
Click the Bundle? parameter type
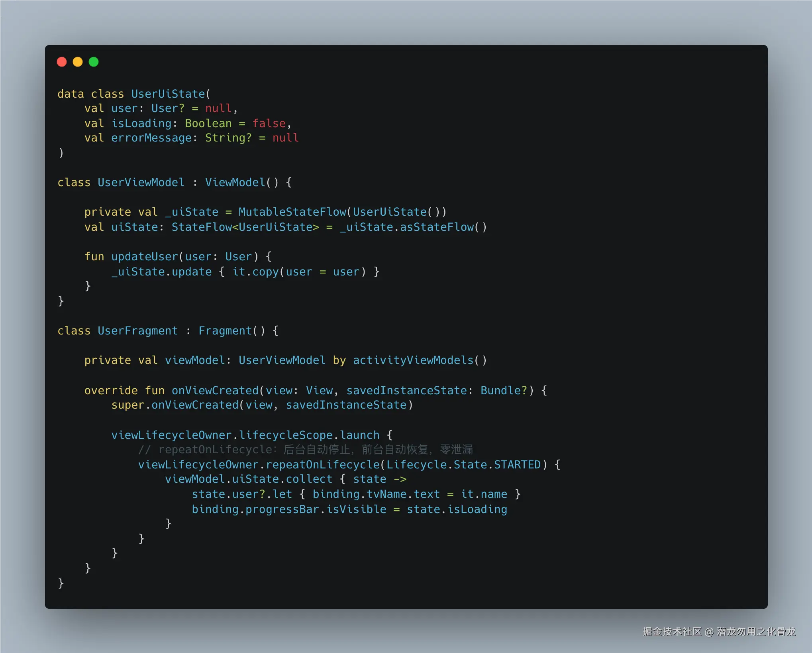504,391
